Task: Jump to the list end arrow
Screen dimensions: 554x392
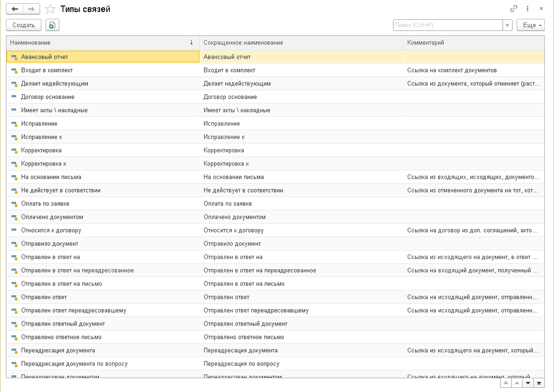Action: click(x=539, y=383)
